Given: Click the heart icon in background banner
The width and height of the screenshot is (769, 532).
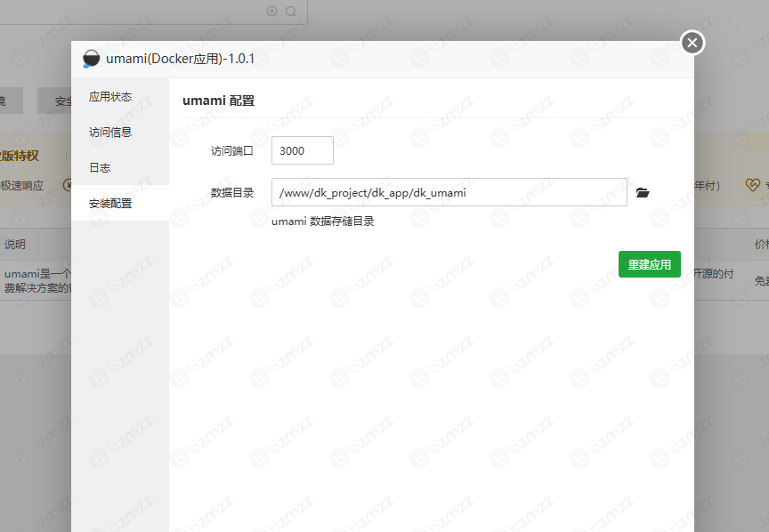Looking at the screenshot, I should pos(752,185).
